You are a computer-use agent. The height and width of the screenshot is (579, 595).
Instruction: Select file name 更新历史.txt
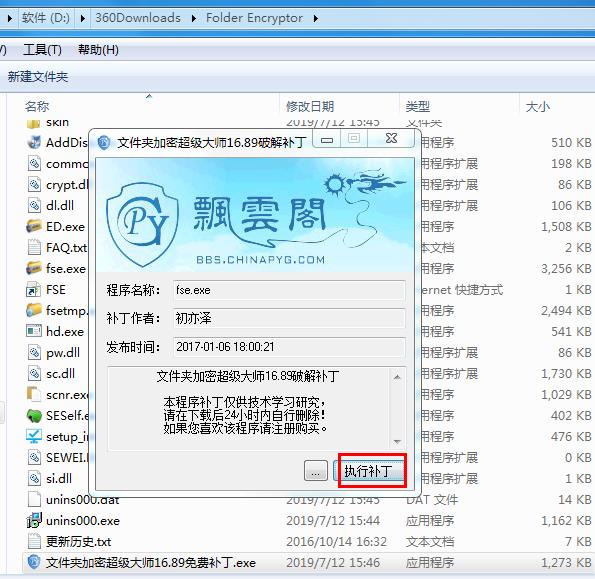pyautogui.click(x=79, y=541)
